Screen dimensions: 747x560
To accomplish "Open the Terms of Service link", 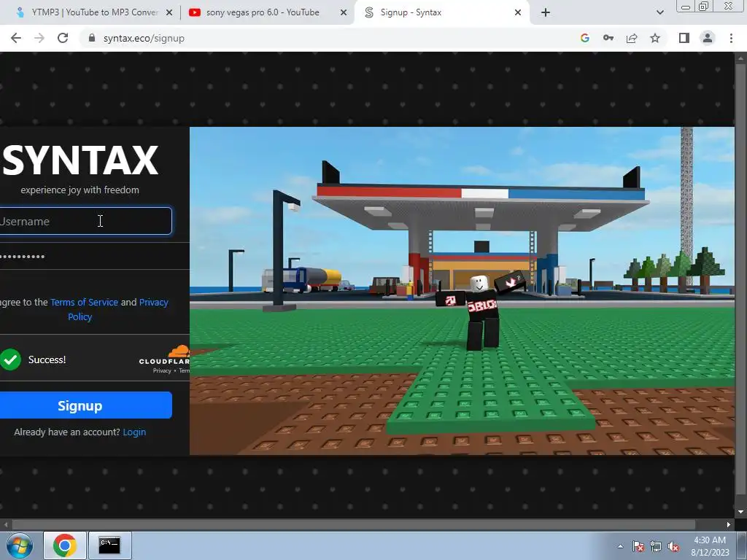I will point(85,302).
